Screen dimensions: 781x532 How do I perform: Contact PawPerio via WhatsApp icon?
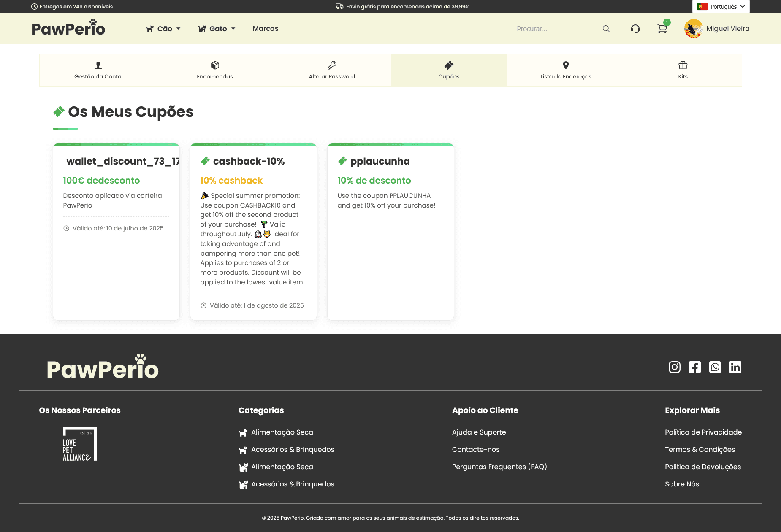[x=715, y=367]
